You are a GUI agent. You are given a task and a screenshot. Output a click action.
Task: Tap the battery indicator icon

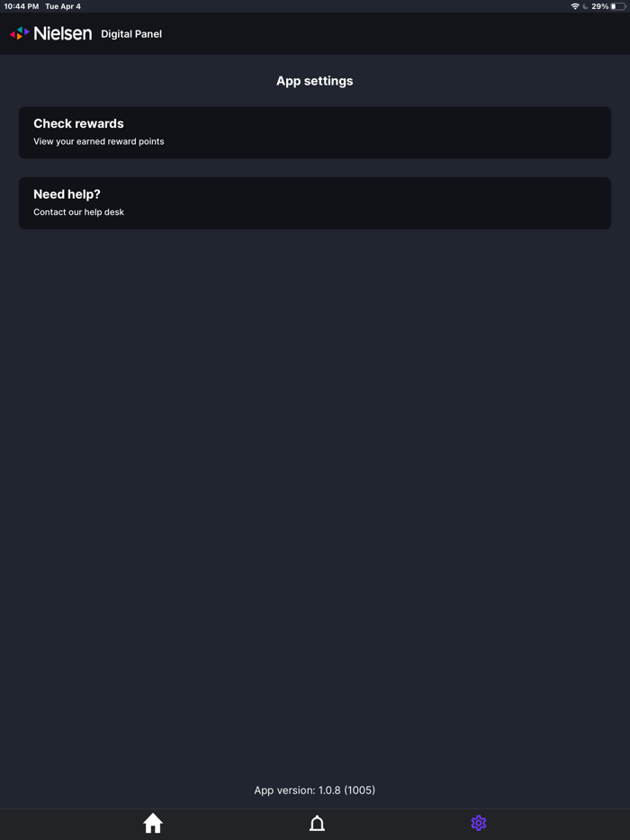coord(618,6)
